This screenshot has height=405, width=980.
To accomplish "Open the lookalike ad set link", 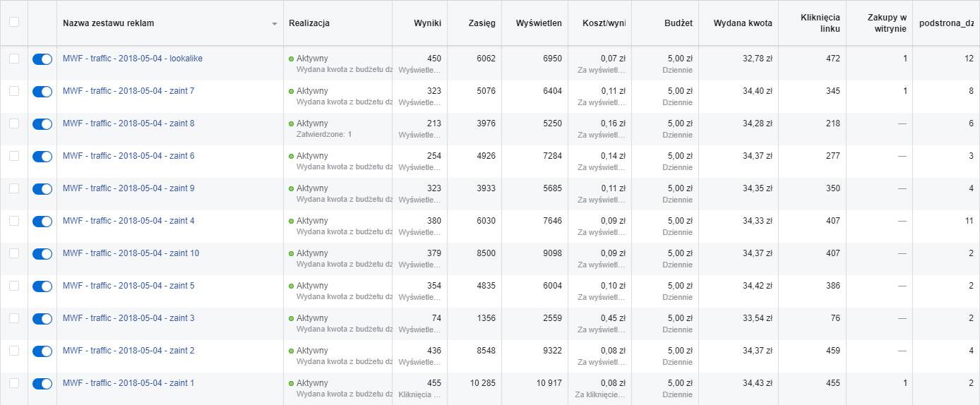I will coord(132,59).
